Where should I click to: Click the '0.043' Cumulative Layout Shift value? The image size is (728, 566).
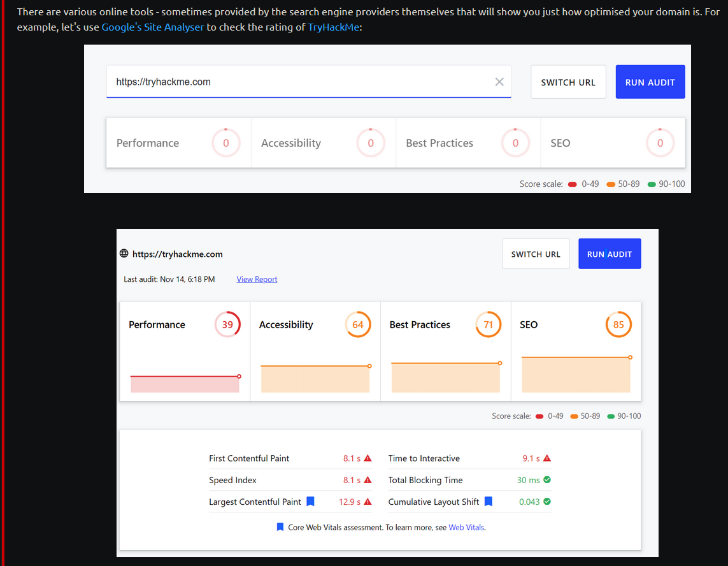(x=529, y=502)
